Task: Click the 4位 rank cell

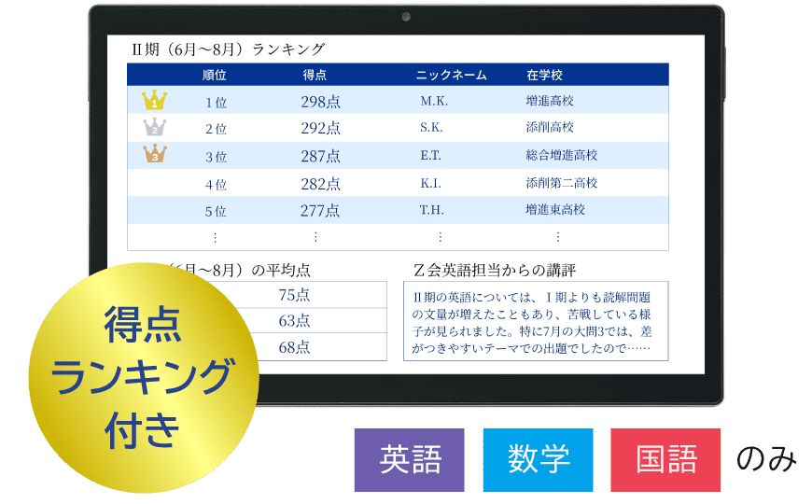Action: pyautogui.click(x=216, y=185)
